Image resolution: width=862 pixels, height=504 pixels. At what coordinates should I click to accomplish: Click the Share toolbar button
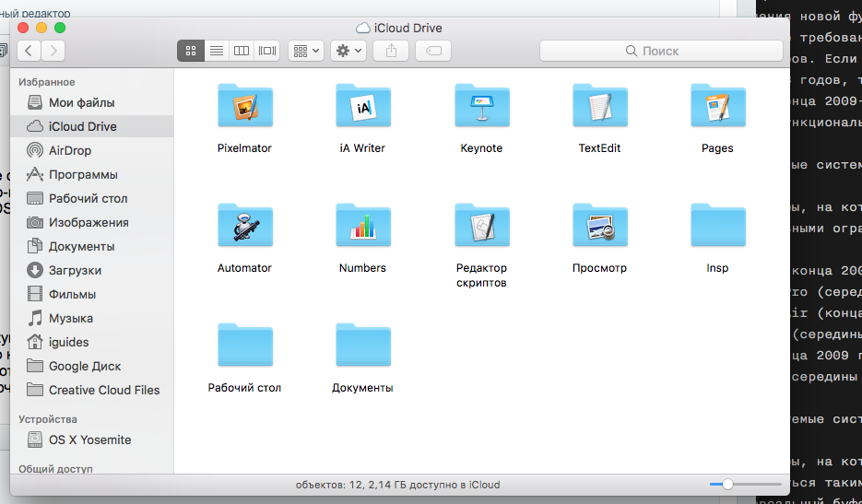coord(391,51)
